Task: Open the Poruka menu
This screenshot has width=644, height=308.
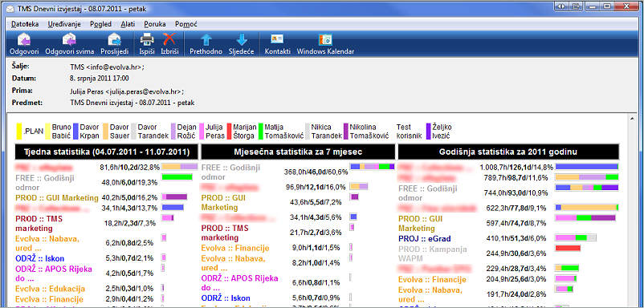Action: pos(155,24)
